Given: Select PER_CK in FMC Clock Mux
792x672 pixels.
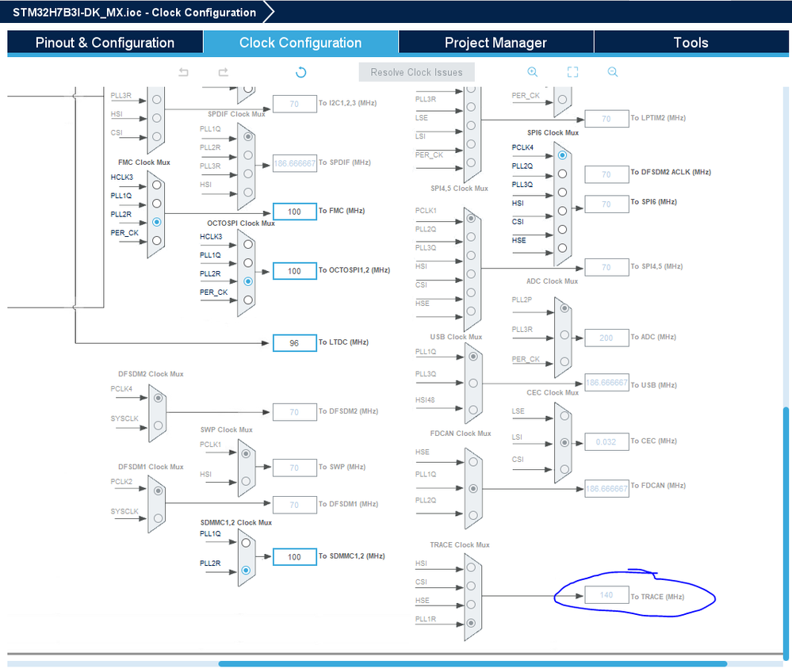Looking at the screenshot, I should coord(157,241).
